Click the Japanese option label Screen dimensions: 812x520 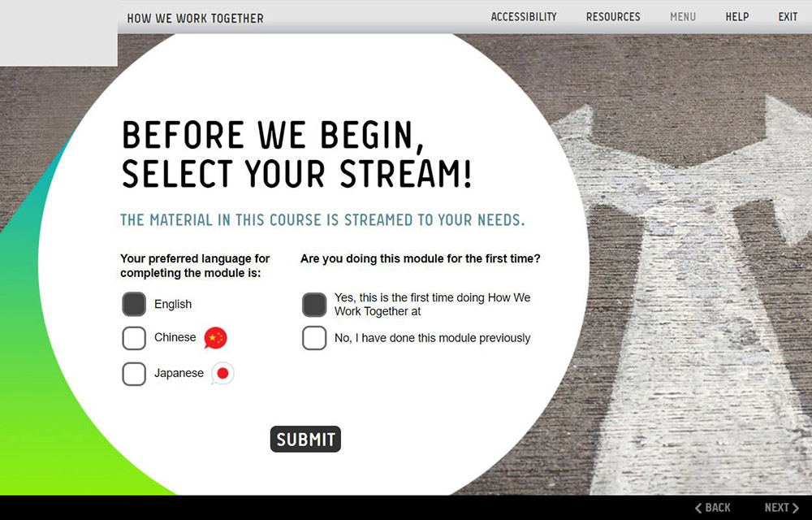(x=179, y=374)
